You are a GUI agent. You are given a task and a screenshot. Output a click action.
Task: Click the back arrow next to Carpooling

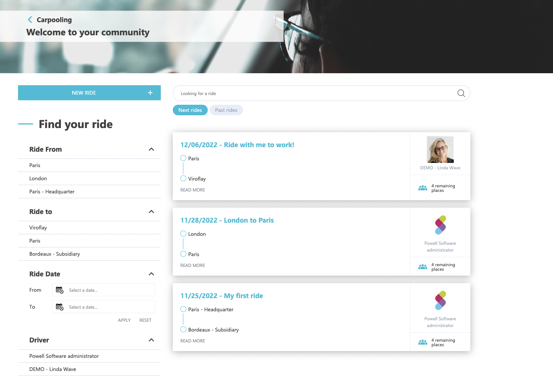click(x=30, y=19)
